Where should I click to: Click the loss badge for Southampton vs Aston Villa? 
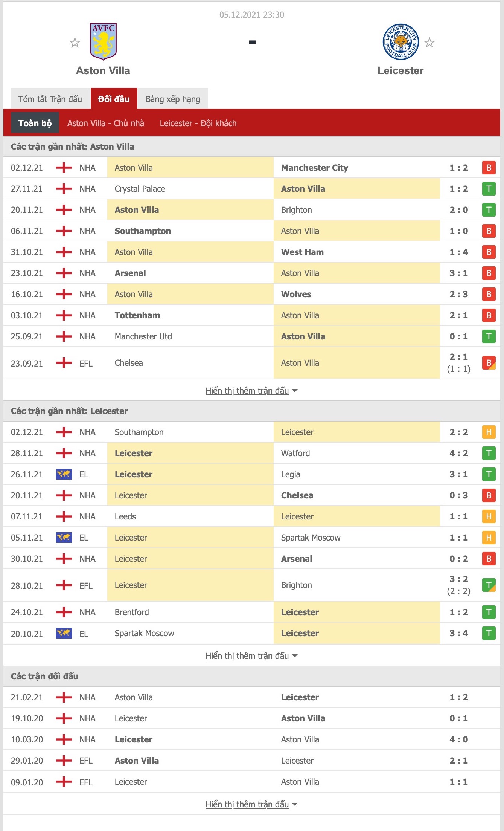(x=489, y=231)
